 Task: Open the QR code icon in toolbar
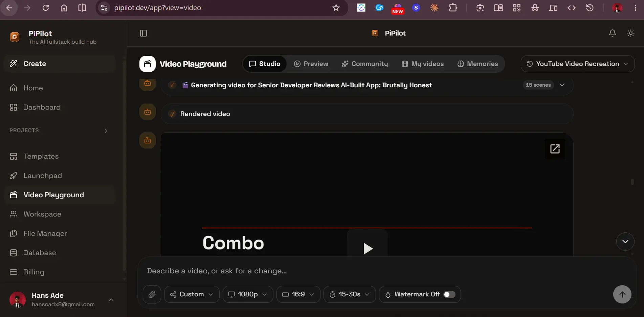(516, 8)
